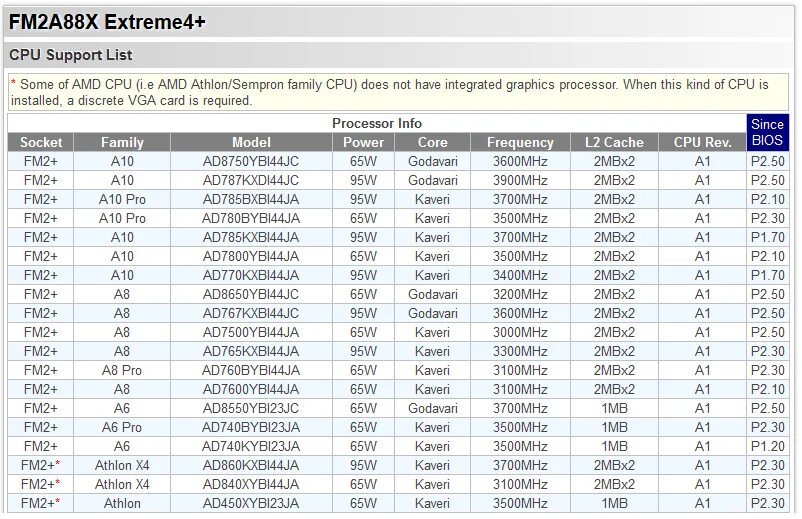Image resolution: width=802 pixels, height=519 pixels.
Task: Click the 3900MHz frequency cell
Action: pos(520,180)
